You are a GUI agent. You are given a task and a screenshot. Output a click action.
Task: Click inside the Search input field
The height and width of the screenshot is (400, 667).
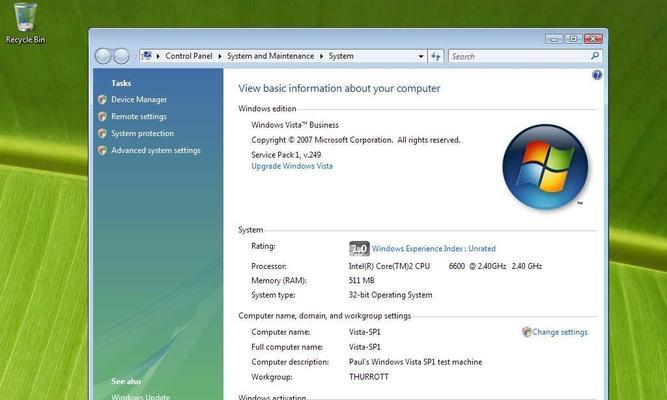tap(519, 56)
